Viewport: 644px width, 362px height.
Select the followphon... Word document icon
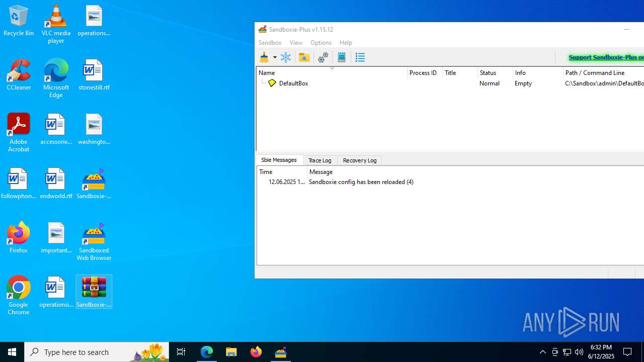(19, 184)
